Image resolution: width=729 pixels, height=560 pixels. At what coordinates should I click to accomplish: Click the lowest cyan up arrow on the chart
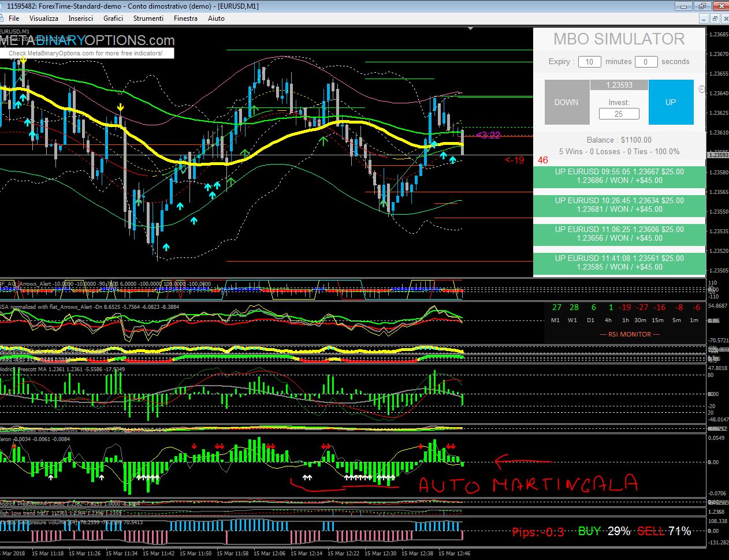point(166,247)
